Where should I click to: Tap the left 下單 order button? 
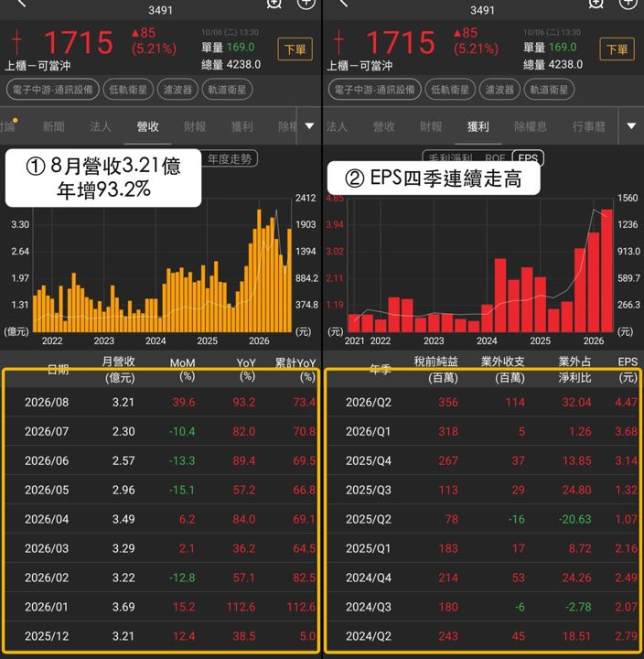tap(295, 49)
